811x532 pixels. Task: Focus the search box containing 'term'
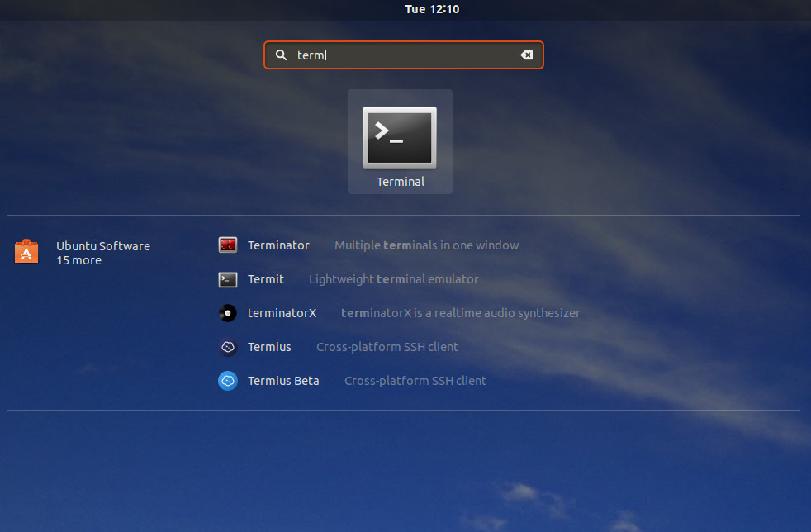pyautogui.click(x=403, y=55)
